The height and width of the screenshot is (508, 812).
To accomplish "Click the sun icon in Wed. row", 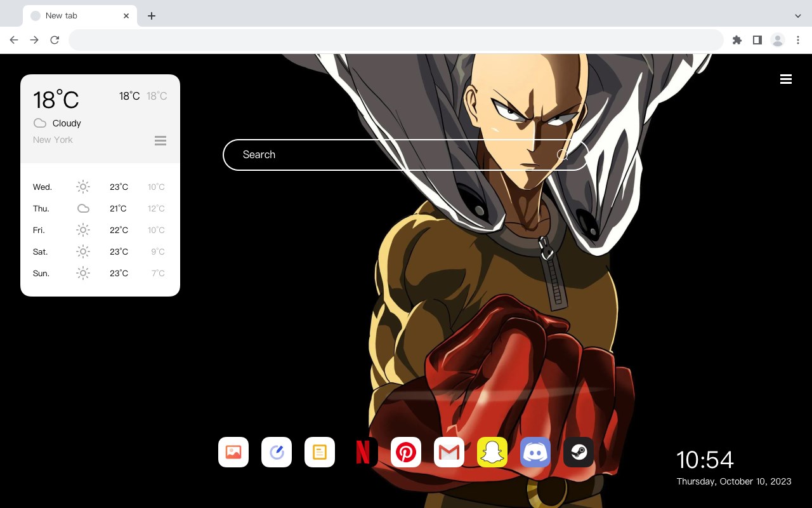I will (x=83, y=187).
